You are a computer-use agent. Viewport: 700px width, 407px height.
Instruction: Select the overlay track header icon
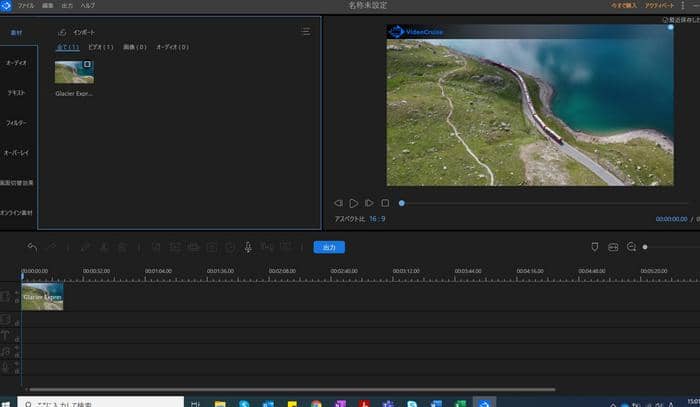(5, 319)
